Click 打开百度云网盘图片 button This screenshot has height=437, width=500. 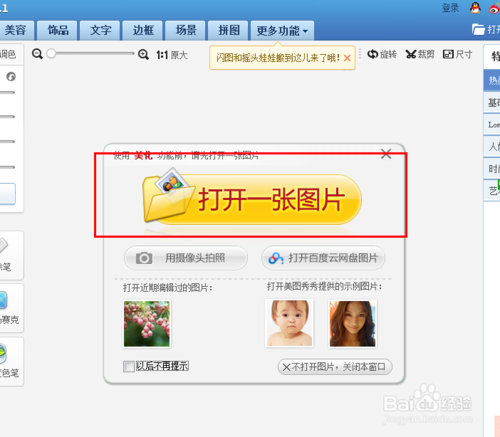pyautogui.click(x=323, y=258)
